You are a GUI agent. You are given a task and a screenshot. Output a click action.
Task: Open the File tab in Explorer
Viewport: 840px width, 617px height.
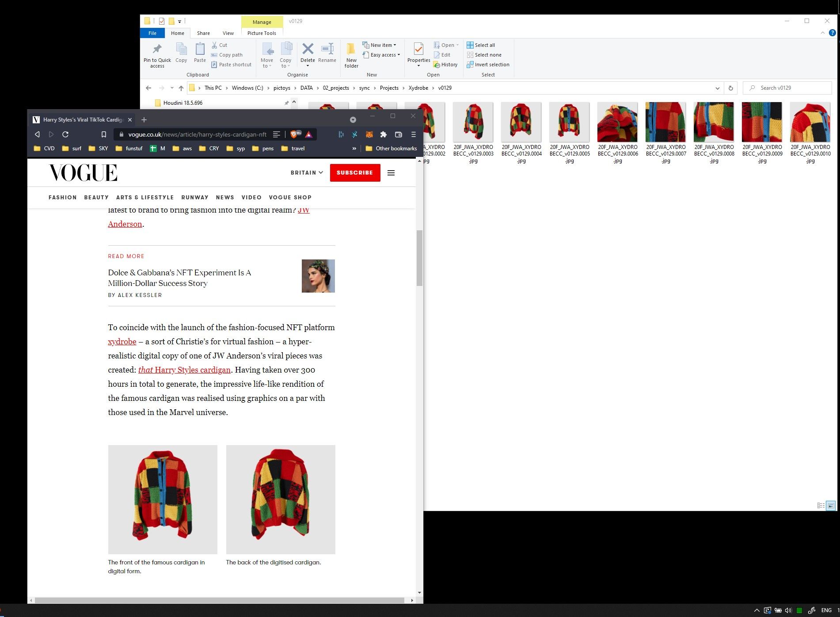(x=152, y=33)
